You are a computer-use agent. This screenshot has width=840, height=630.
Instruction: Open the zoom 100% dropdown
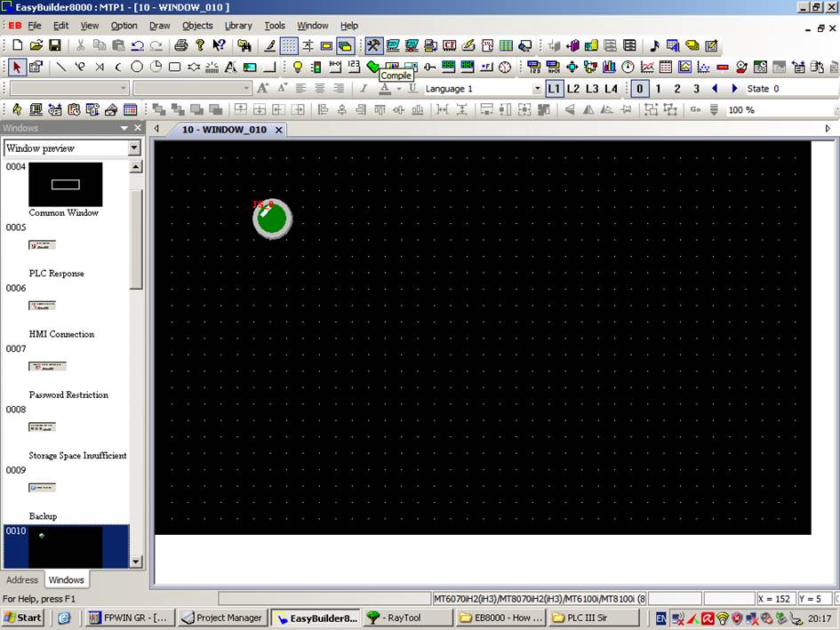coord(775,109)
